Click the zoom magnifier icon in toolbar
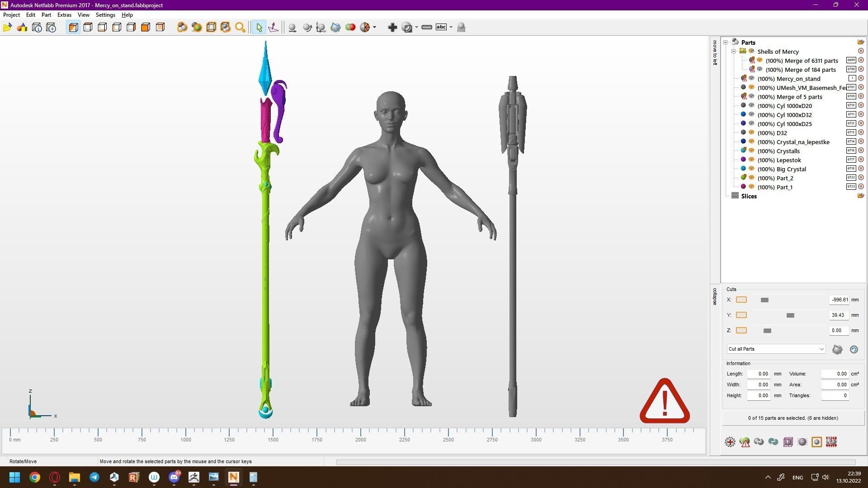868x488 pixels. coord(240,28)
